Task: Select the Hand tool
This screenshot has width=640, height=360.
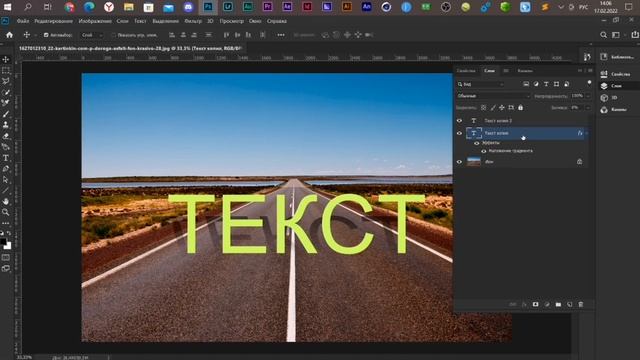Action: (x=6, y=201)
